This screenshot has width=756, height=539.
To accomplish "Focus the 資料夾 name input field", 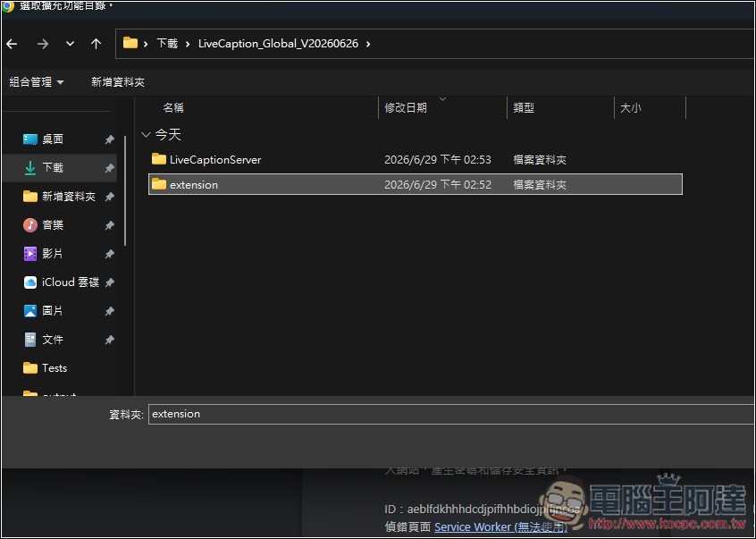I will click(450, 414).
